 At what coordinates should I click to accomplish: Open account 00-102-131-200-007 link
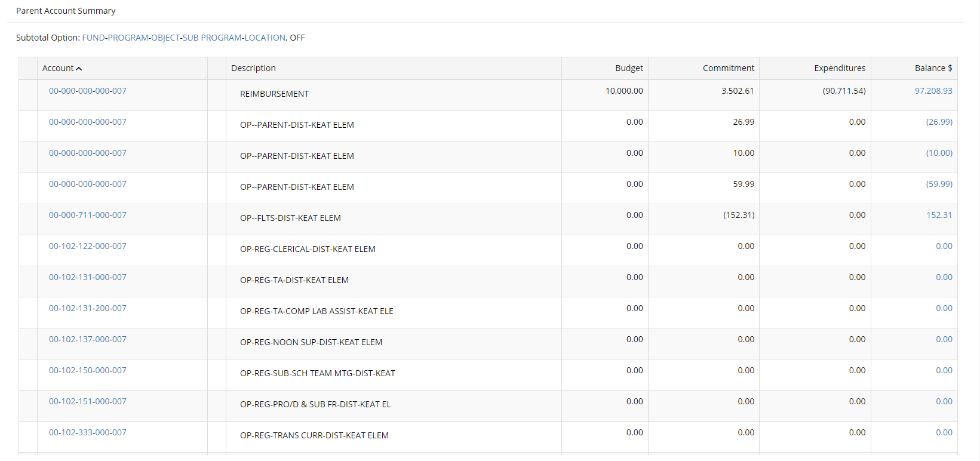click(x=88, y=308)
